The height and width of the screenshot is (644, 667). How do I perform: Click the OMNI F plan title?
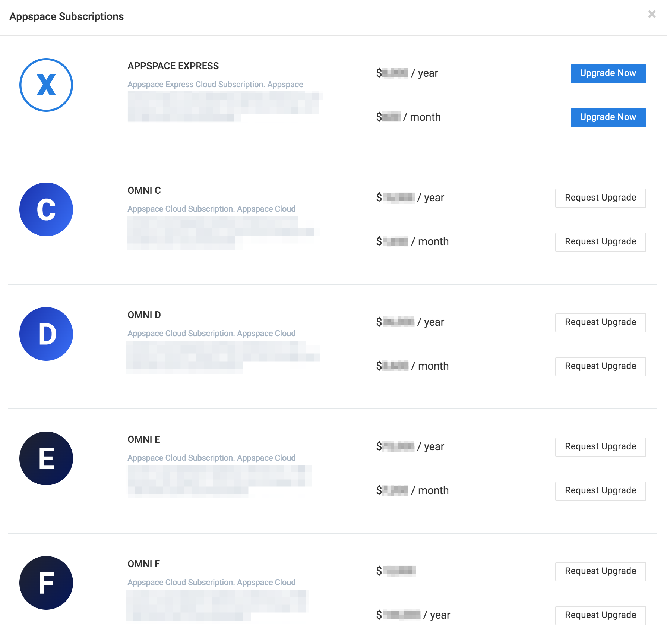[x=144, y=564]
